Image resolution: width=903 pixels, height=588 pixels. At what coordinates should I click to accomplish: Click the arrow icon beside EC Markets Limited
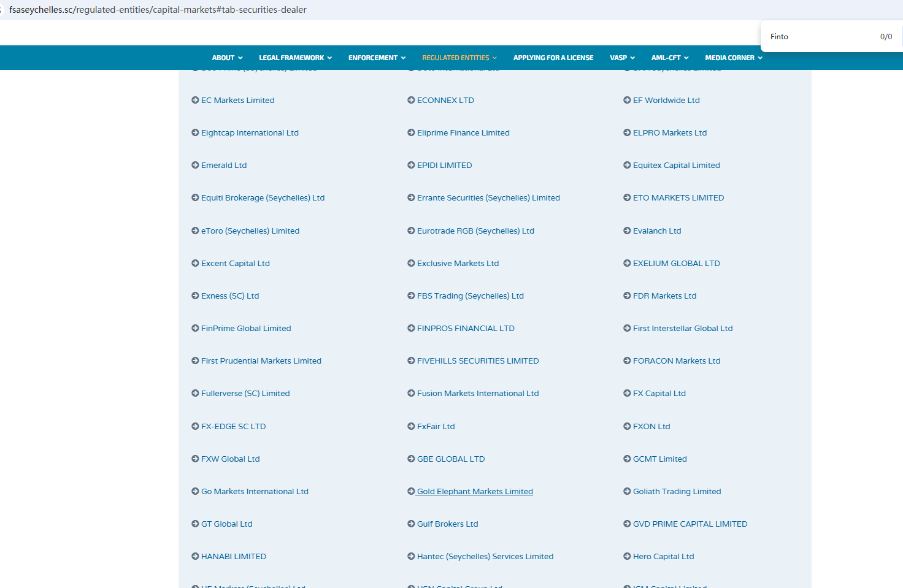[195, 100]
